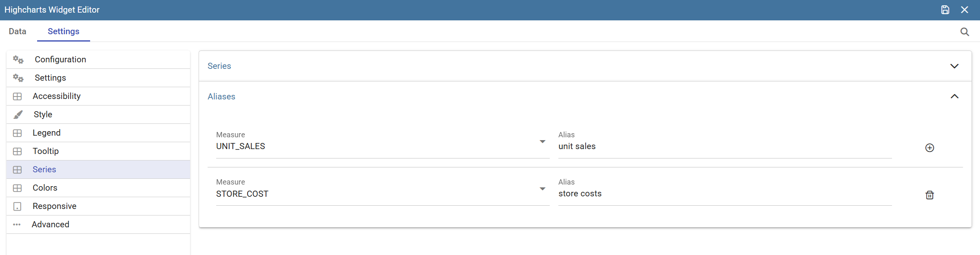The image size is (980, 255).
Task: Open the search magnifier icon
Action: pyautogui.click(x=965, y=32)
